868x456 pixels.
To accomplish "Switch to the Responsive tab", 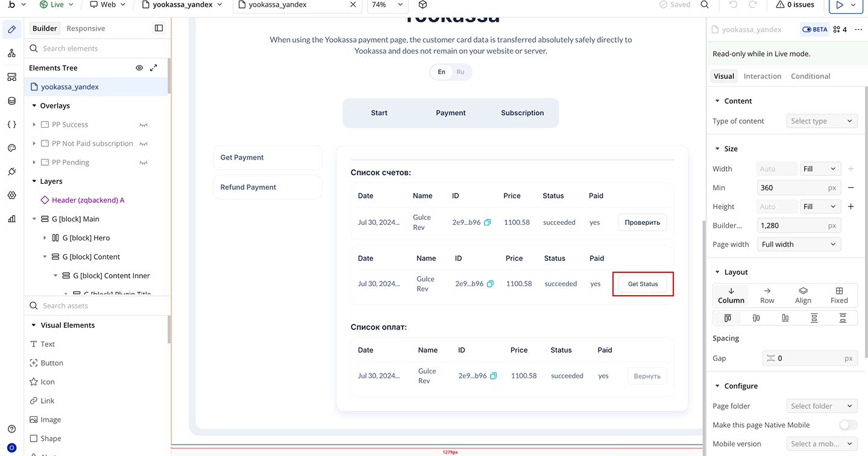I will click(x=86, y=28).
